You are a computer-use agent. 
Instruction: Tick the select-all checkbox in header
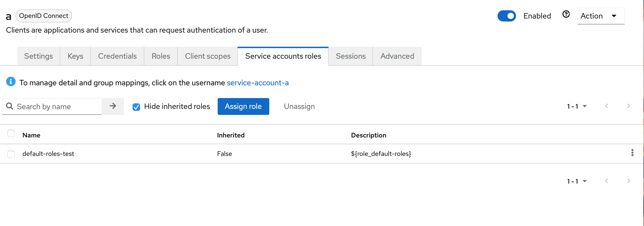point(11,134)
